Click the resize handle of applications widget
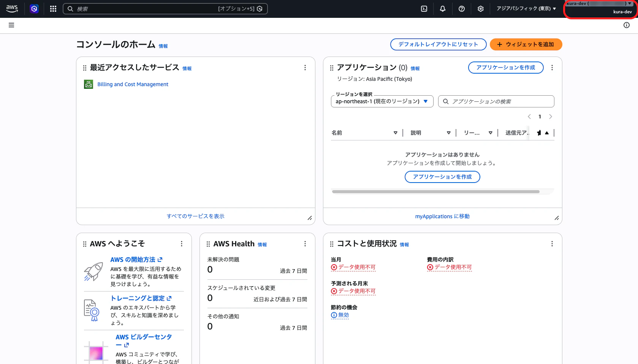The width and height of the screenshot is (638, 364). click(557, 218)
